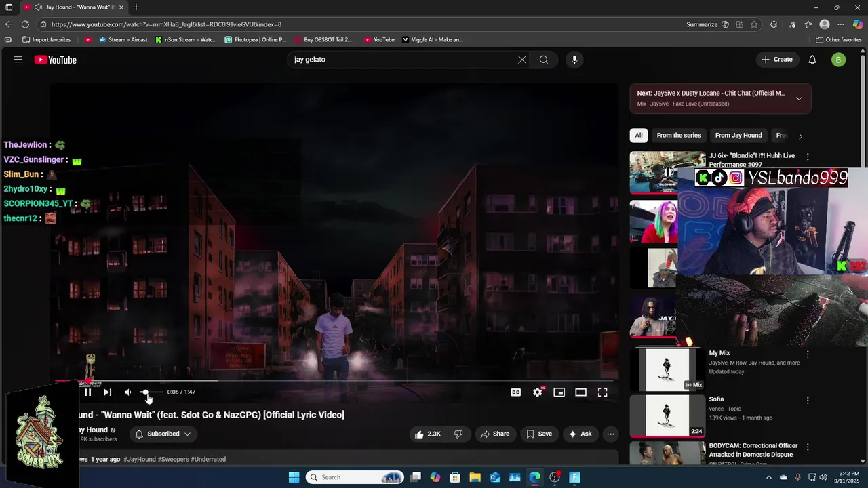Viewport: 868px width, 488px height.
Task: Adjust the player volume slider
Action: click(x=151, y=392)
